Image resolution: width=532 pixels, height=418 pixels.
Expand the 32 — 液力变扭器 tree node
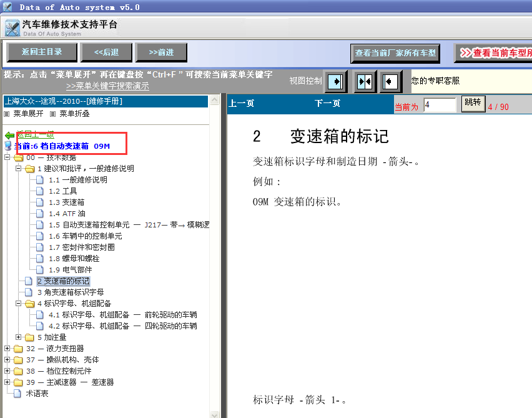point(6,348)
